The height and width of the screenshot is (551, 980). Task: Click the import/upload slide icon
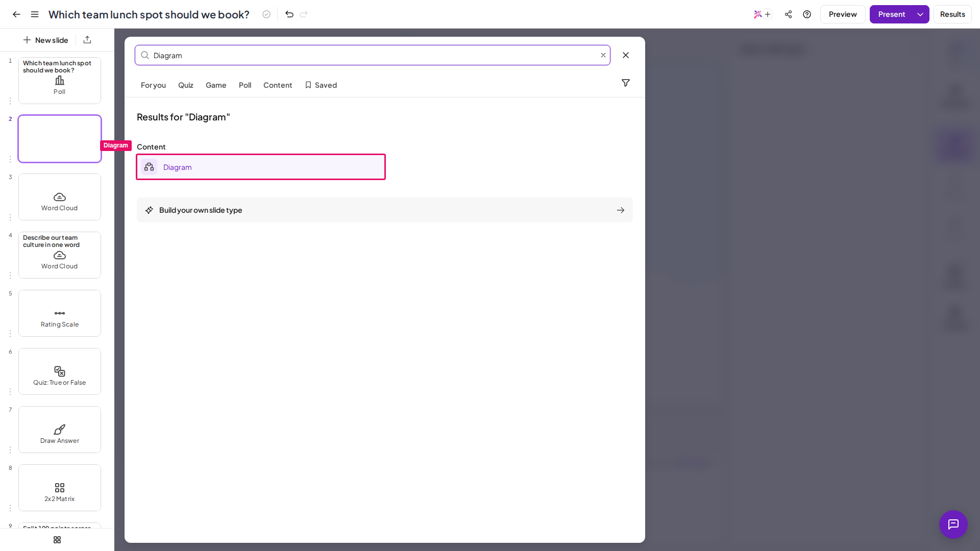(x=87, y=40)
